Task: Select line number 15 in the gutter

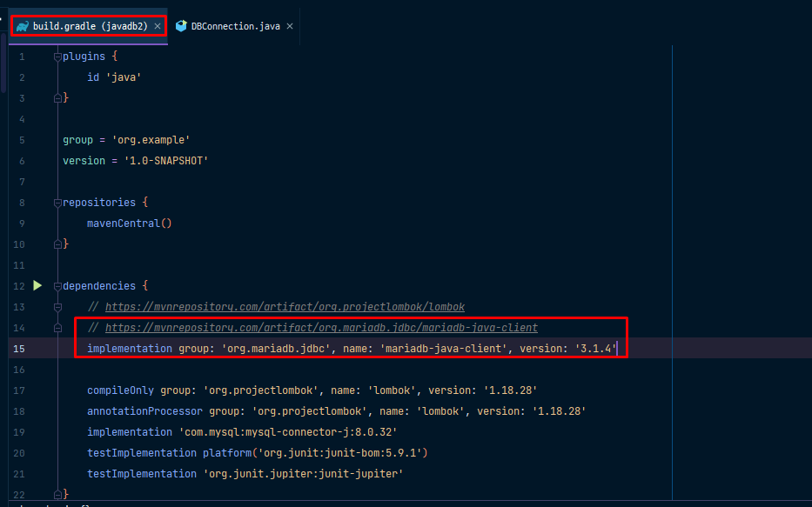Action: click(x=19, y=349)
